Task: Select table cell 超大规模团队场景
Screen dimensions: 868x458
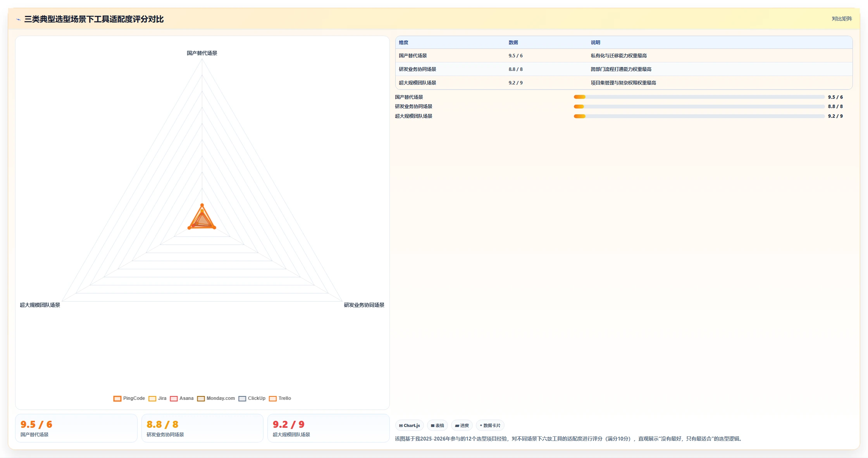Action: tap(417, 83)
